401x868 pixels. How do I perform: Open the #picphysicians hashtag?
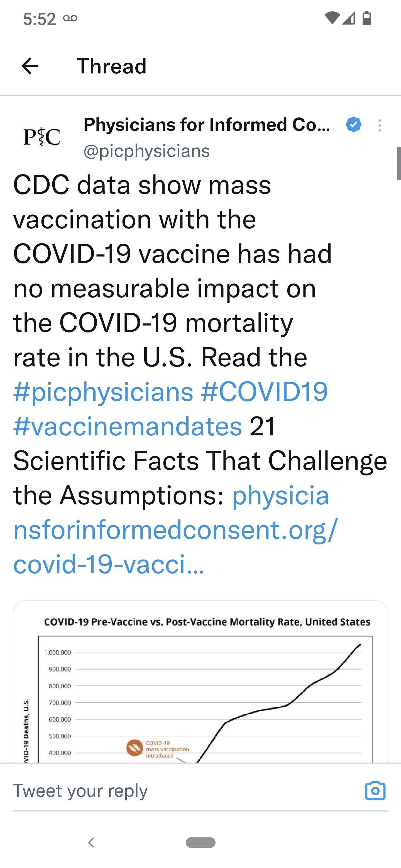(x=103, y=391)
